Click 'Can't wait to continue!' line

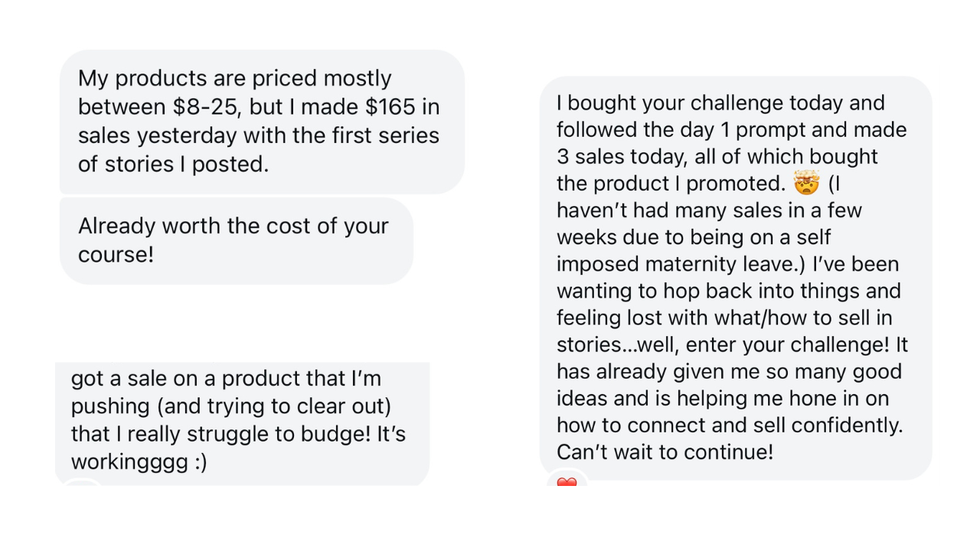[x=665, y=452]
